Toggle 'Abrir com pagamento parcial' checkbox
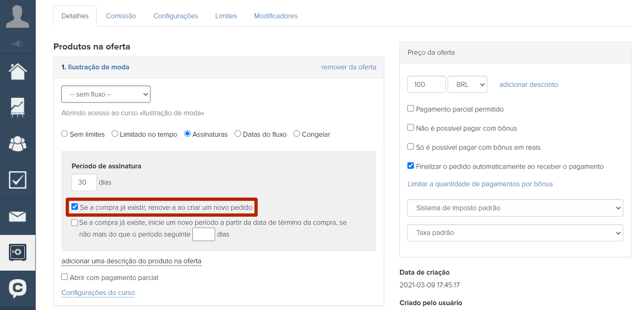 point(65,277)
